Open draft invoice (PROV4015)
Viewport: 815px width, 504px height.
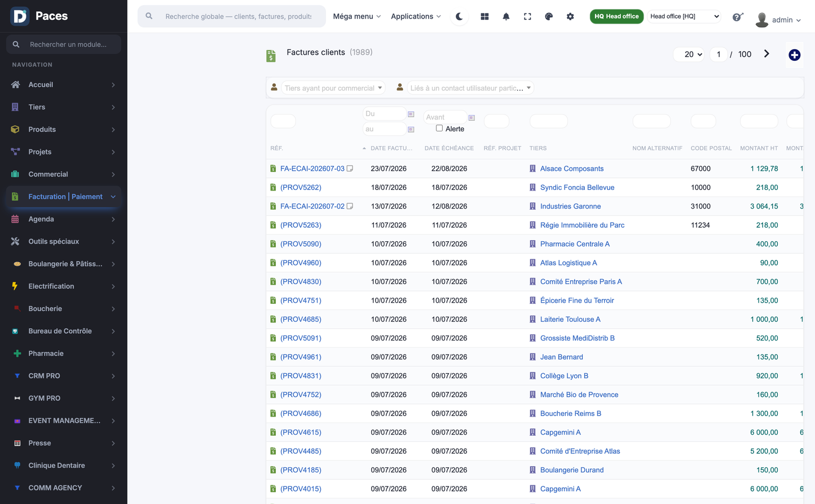click(x=301, y=489)
